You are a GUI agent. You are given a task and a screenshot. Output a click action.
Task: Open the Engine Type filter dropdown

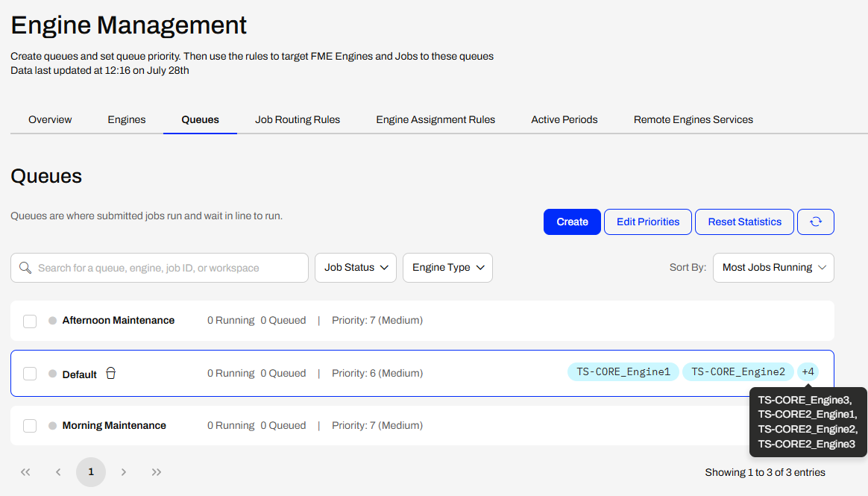coord(447,268)
